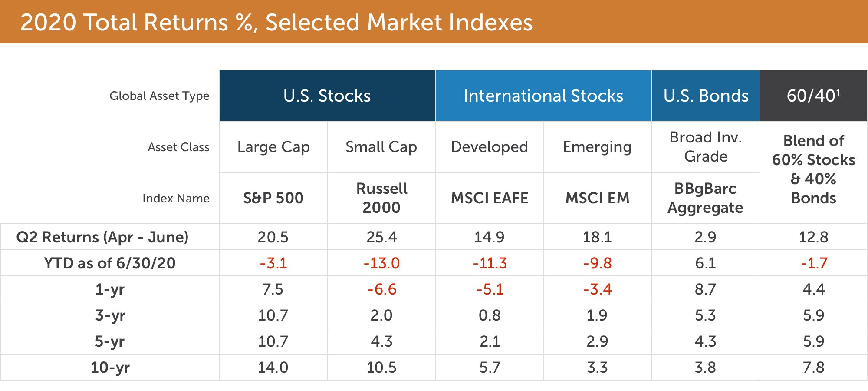The width and height of the screenshot is (868, 391).
Task: Click the Russell 2000 index name cell
Action: click(x=381, y=198)
